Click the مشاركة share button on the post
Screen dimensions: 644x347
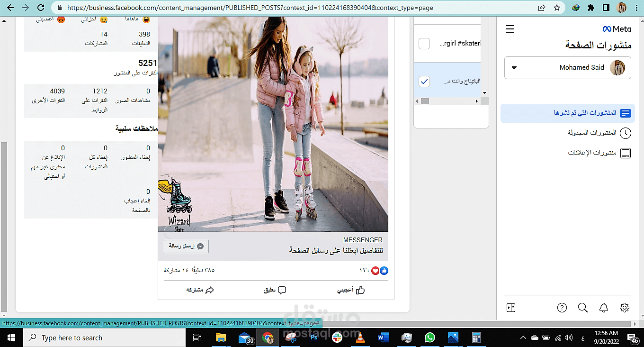[x=199, y=290]
